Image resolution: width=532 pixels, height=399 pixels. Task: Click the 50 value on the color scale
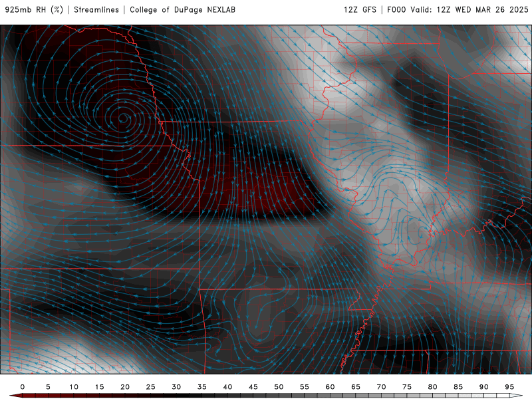pyautogui.click(x=279, y=387)
